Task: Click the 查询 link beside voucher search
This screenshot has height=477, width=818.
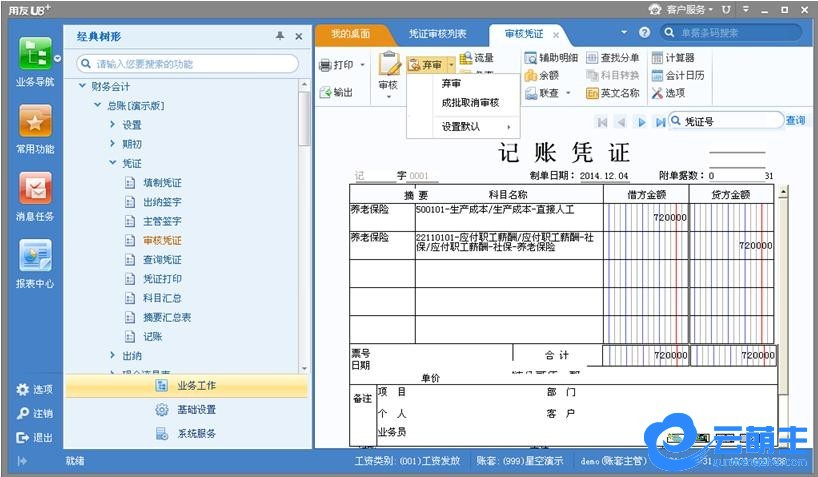Action: [795, 121]
